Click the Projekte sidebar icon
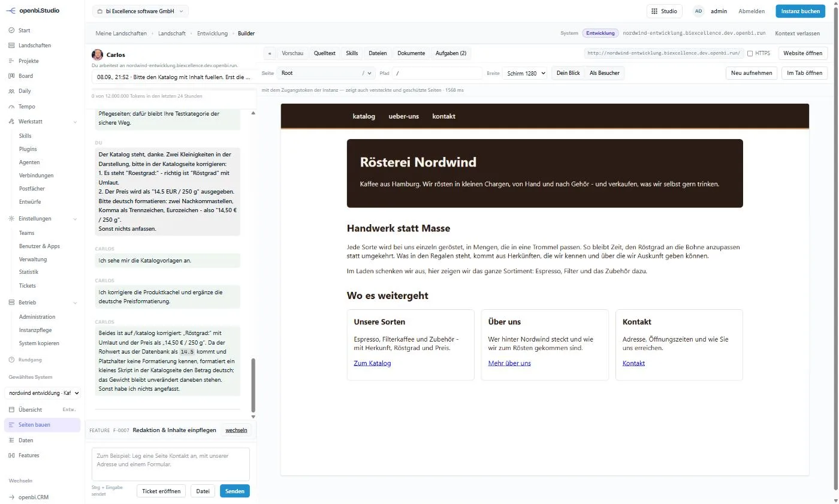839x504 pixels. click(x=11, y=61)
